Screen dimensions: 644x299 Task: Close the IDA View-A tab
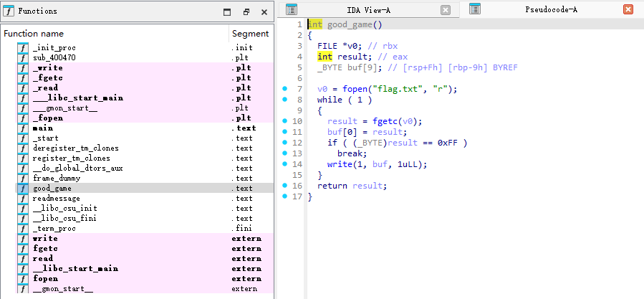(x=446, y=10)
